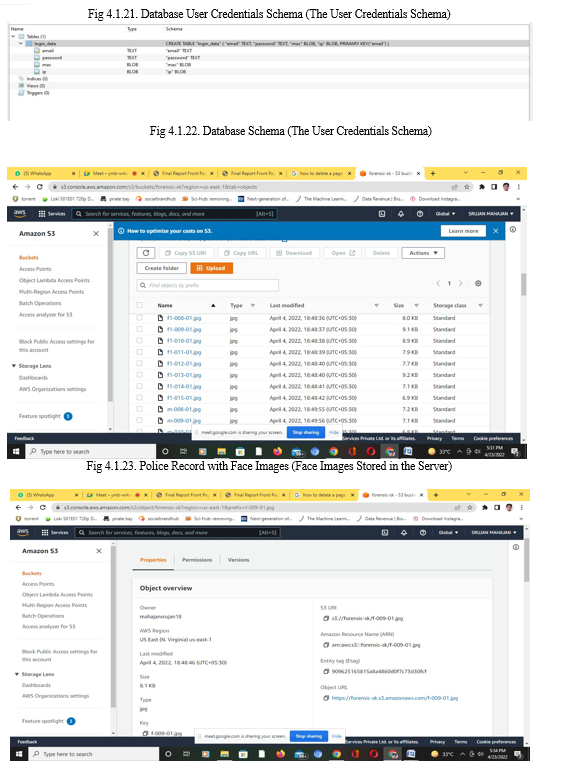The image size is (569, 768).
Task: Switch to the Permissions tab
Action: pos(197,560)
